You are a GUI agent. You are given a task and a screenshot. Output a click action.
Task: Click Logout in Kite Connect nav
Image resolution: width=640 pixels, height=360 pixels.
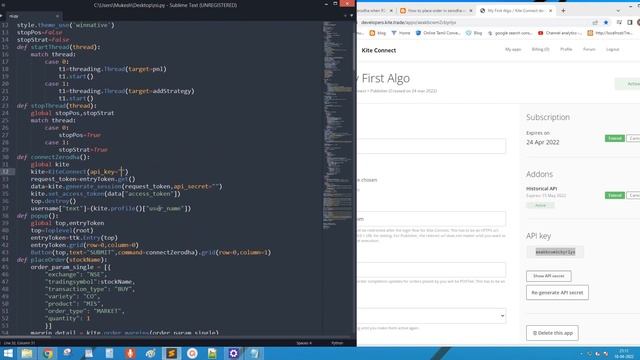(612, 49)
